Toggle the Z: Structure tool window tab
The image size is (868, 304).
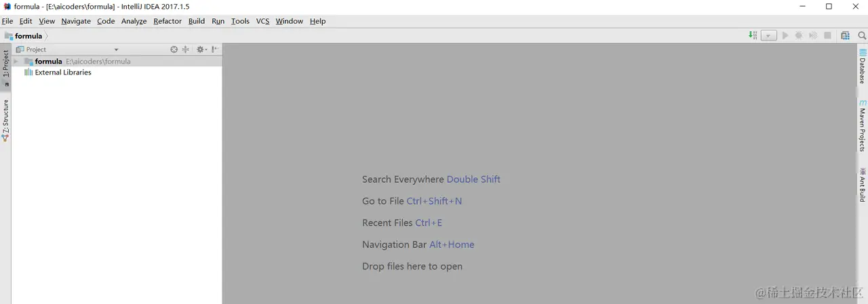click(5, 120)
